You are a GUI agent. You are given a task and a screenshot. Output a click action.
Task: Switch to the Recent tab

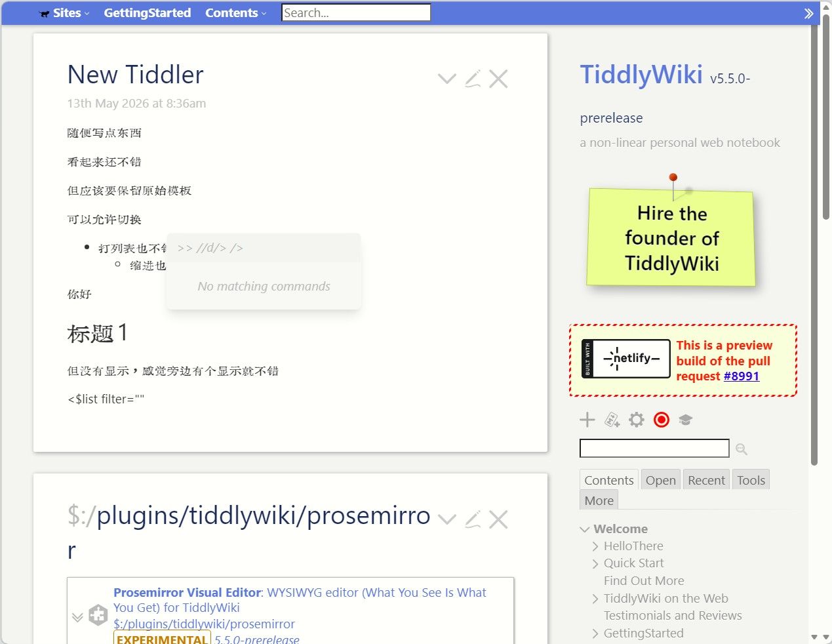pos(706,480)
